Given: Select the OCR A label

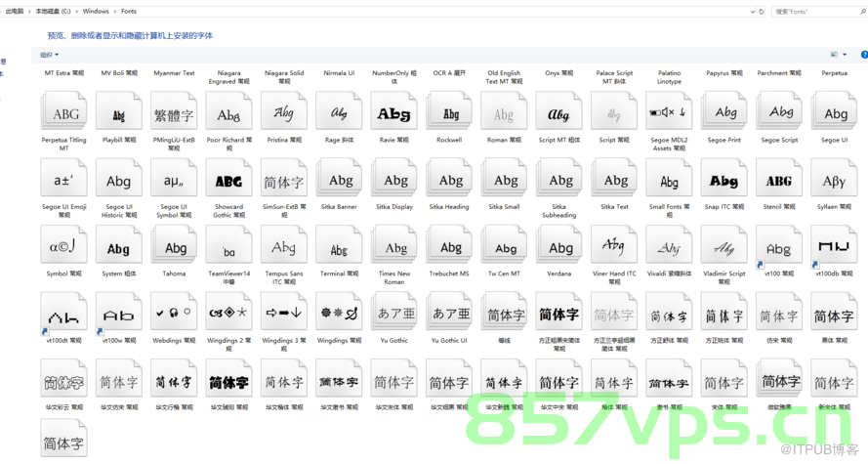Looking at the screenshot, I should (x=449, y=73).
